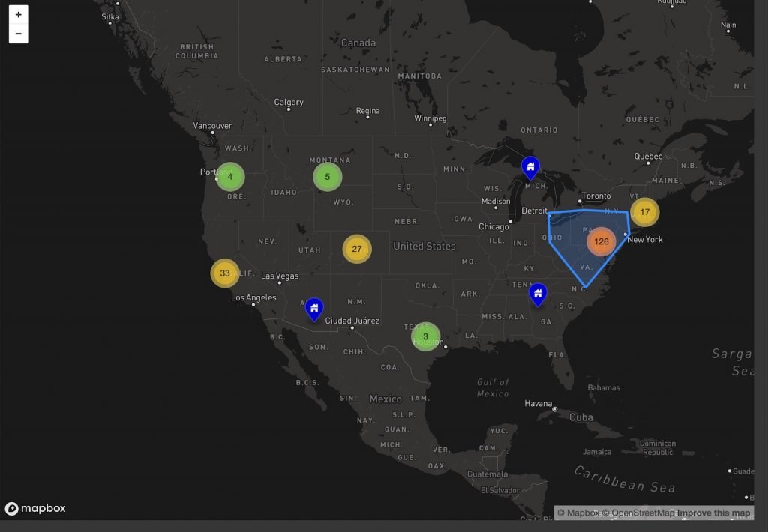Zoom in on the map
This screenshot has width=768, height=532.
(19, 15)
